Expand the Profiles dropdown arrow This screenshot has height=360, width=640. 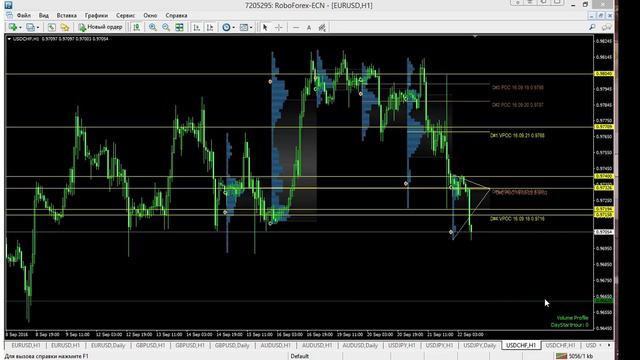[38, 28]
